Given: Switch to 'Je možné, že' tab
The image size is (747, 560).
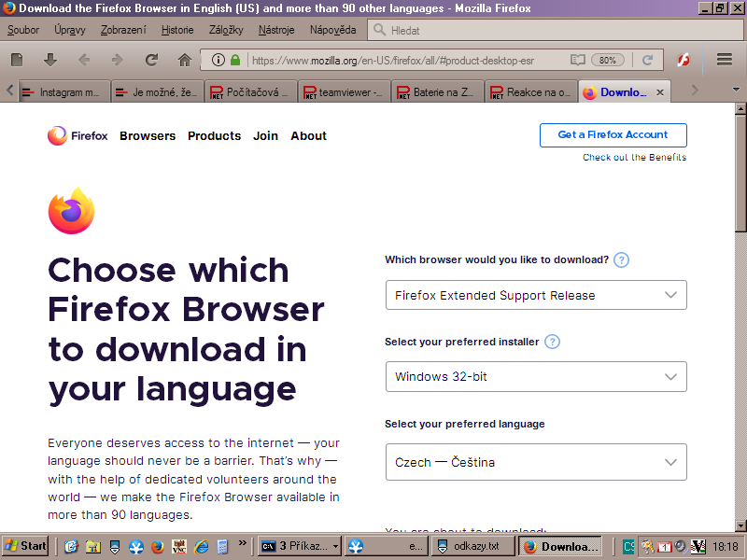Looking at the screenshot, I should pos(158,91).
